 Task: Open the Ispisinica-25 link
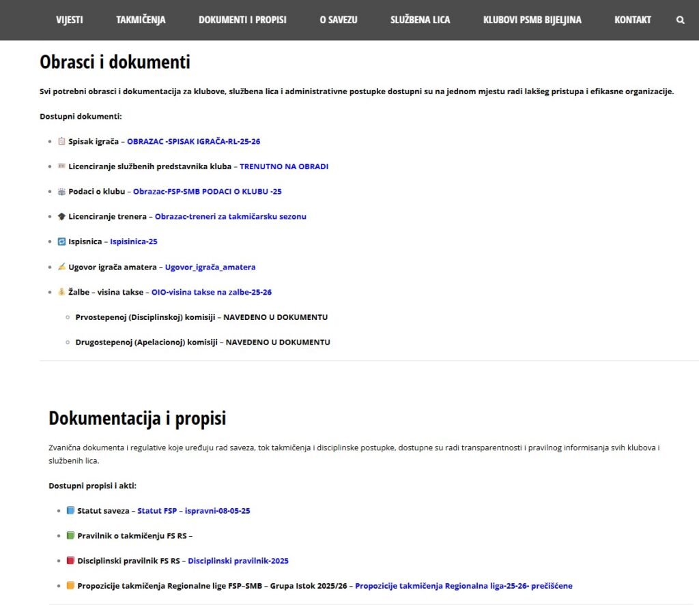pyautogui.click(x=134, y=241)
